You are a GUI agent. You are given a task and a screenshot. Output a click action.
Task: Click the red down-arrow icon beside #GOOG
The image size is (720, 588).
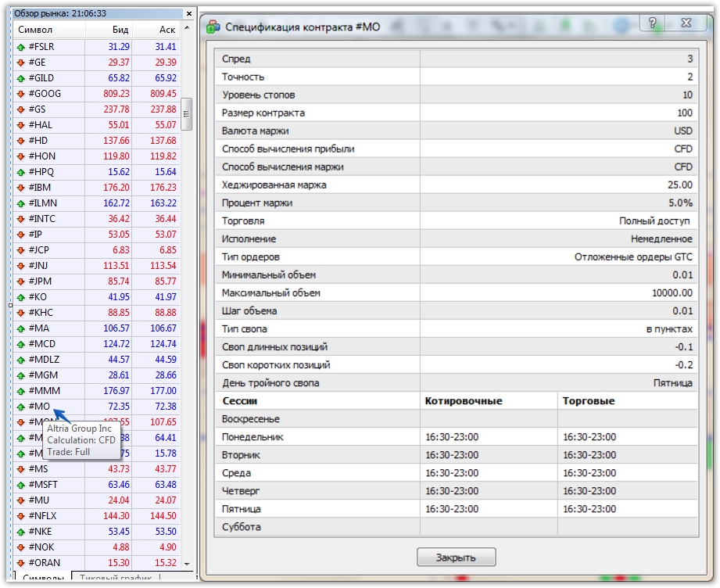click(x=20, y=94)
